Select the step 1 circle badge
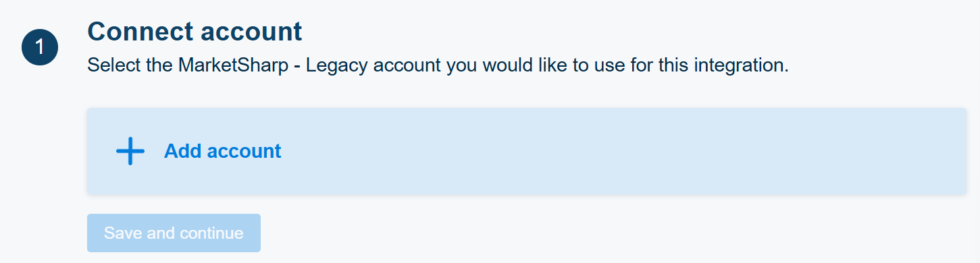This screenshot has width=980, height=263. click(x=40, y=47)
